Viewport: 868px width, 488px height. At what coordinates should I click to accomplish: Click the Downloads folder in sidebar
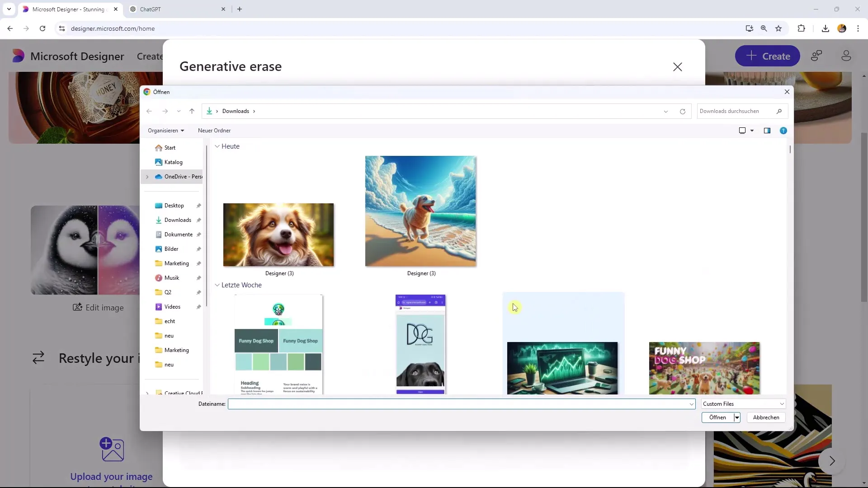pos(177,220)
